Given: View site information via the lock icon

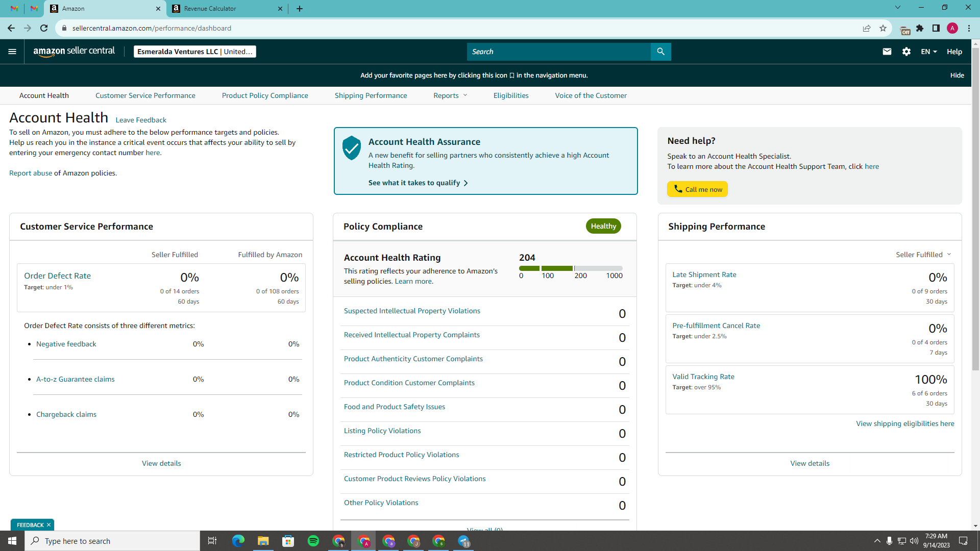Looking at the screenshot, I should coord(64,29).
